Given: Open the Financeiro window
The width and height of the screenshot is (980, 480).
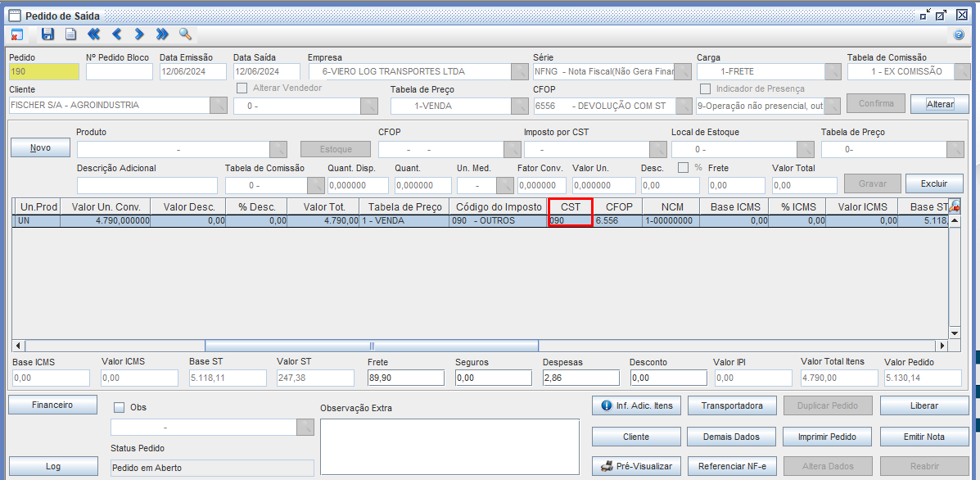Looking at the screenshot, I should point(52,405).
